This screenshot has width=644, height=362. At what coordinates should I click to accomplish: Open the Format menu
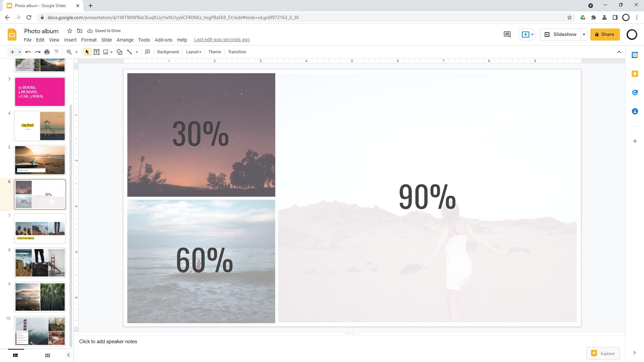tap(88, 40)
